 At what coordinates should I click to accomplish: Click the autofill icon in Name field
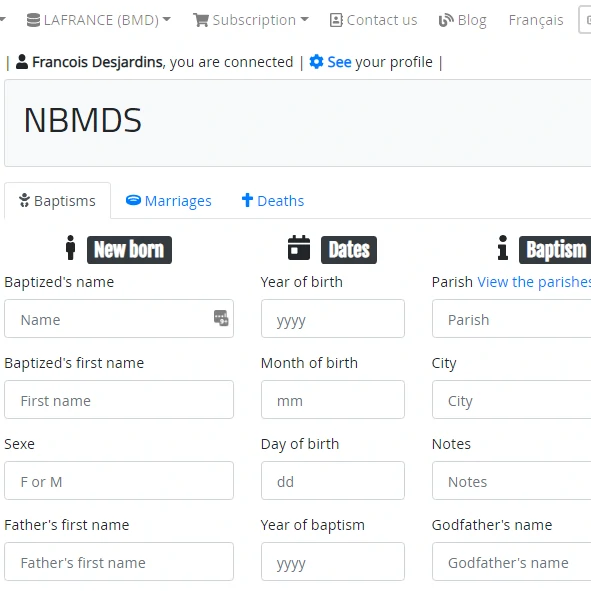coord(221,318)
